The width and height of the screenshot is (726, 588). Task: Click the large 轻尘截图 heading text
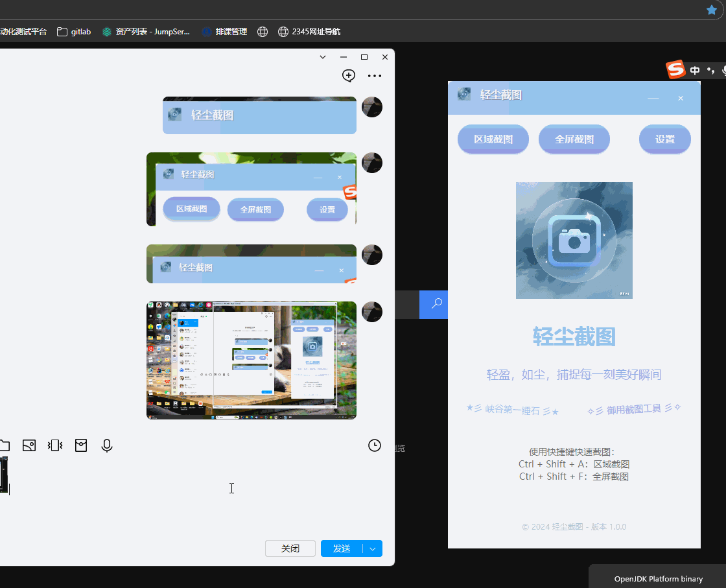coord(574,336)
